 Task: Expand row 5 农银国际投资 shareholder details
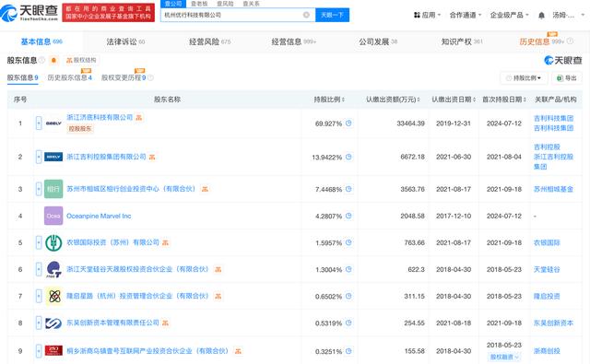point(39,242)
